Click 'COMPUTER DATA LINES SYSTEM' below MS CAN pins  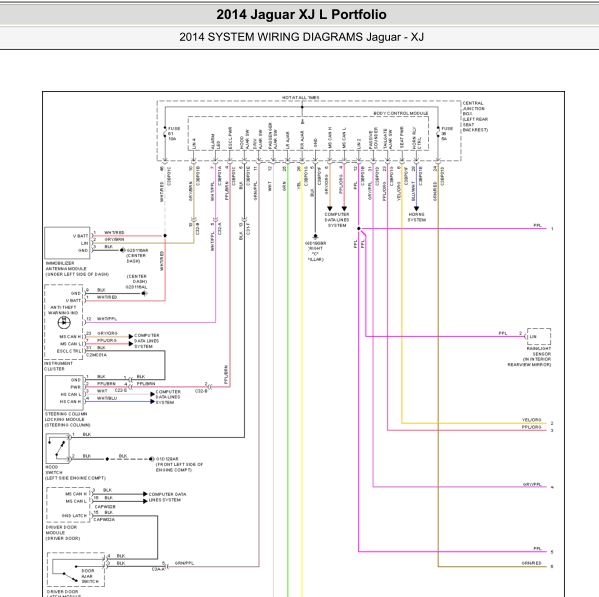click(337, 220)
